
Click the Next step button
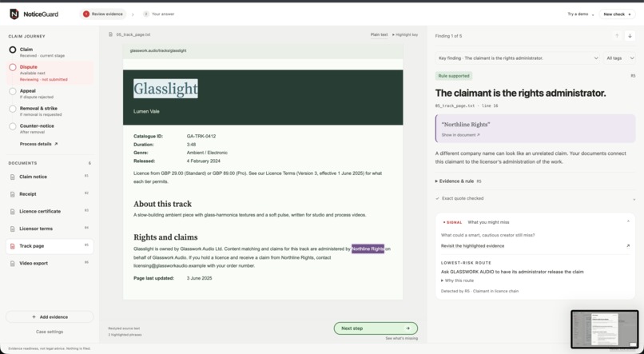(376, 328)
